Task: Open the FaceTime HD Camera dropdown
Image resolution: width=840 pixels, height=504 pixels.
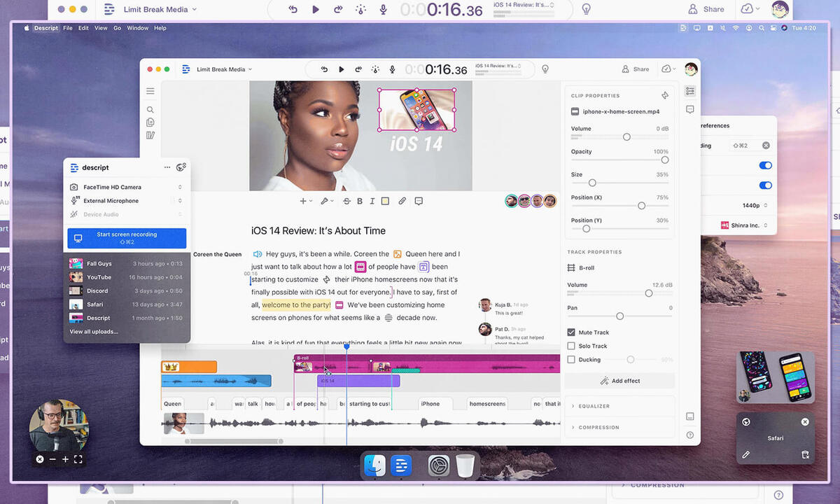Action: pyautogui.click(x=126, y=187)
